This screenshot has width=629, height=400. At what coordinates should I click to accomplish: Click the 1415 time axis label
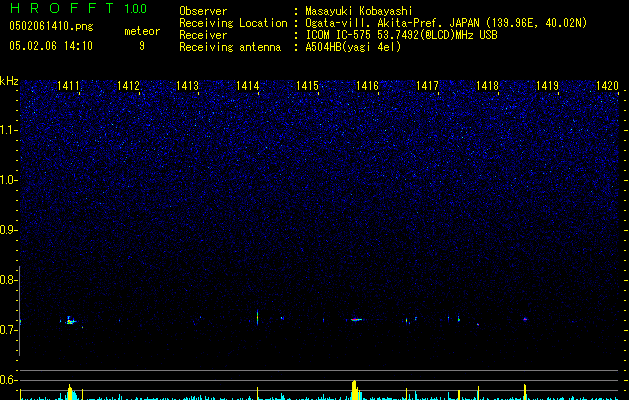(307, 86)
